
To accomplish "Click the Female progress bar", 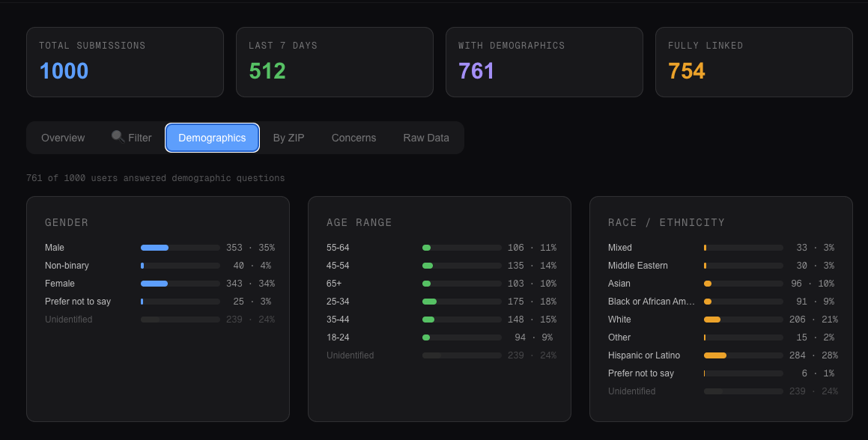I will pos(180,284).
